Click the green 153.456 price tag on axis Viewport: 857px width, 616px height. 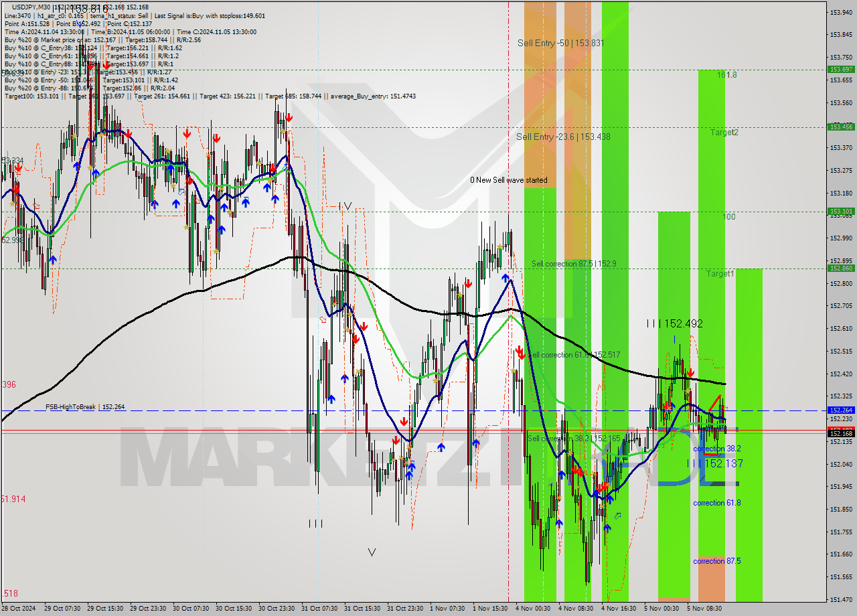click(x=841, y=127)
